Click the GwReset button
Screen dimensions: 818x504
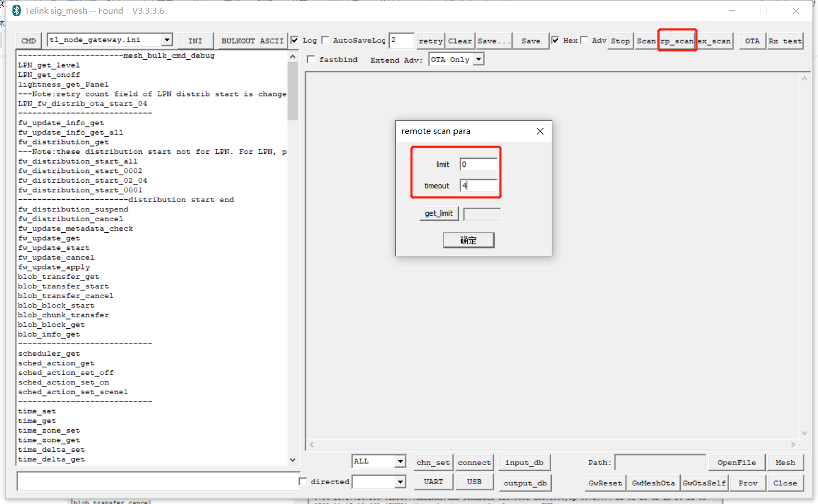point(606,483)
